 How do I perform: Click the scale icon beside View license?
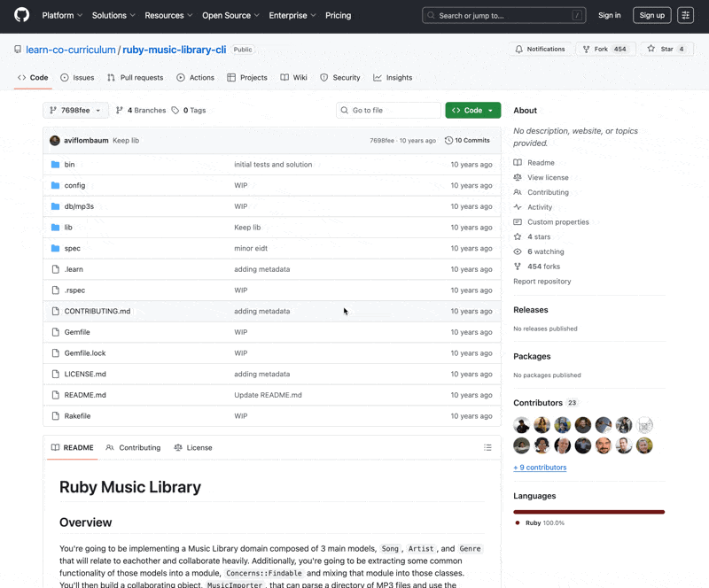tap(518, 178)
